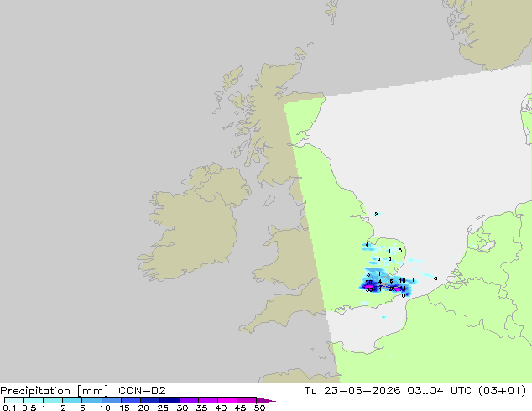Click the 2–5 mm legend color box
This screenshot has height=411, width=532.
[x=72, y=400]
